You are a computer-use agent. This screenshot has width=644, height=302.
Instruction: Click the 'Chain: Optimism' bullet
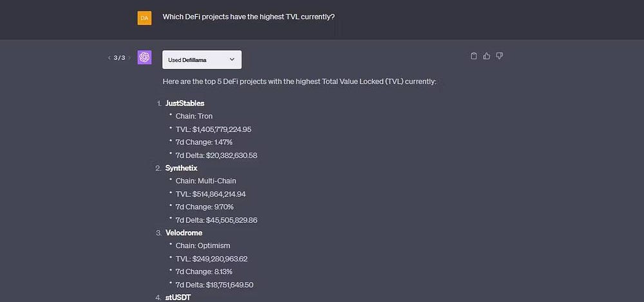point(202,245)
